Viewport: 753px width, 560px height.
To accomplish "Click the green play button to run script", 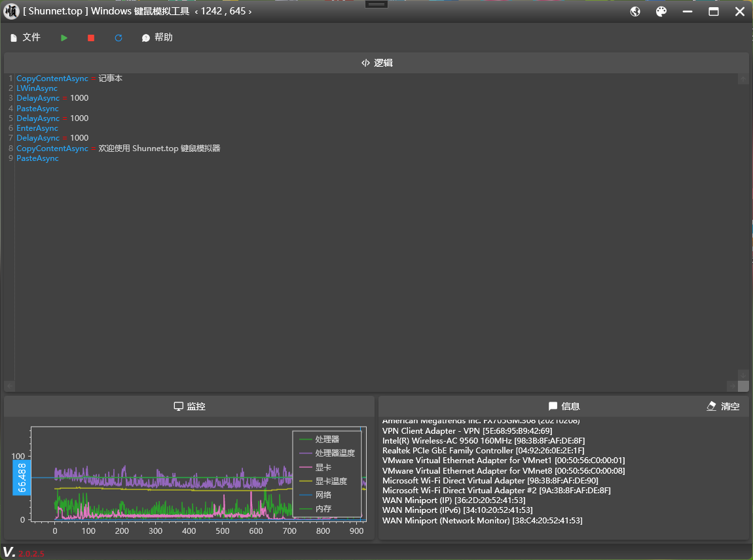I will [x=64, y=38].
